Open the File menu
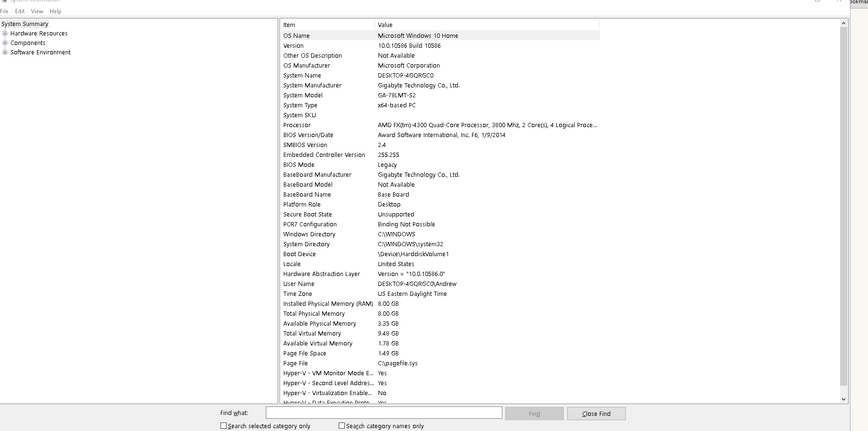The image size is (868, 431). click(4, 11)
